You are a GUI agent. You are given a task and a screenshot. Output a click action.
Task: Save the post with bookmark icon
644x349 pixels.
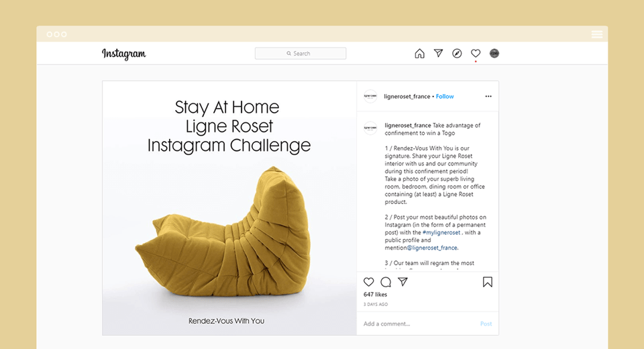tap(488, 282)
